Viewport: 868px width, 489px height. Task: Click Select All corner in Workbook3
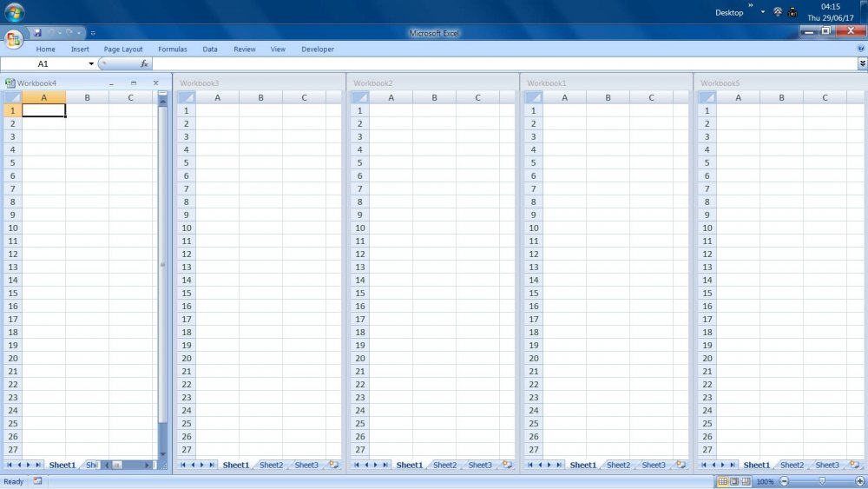187,97
